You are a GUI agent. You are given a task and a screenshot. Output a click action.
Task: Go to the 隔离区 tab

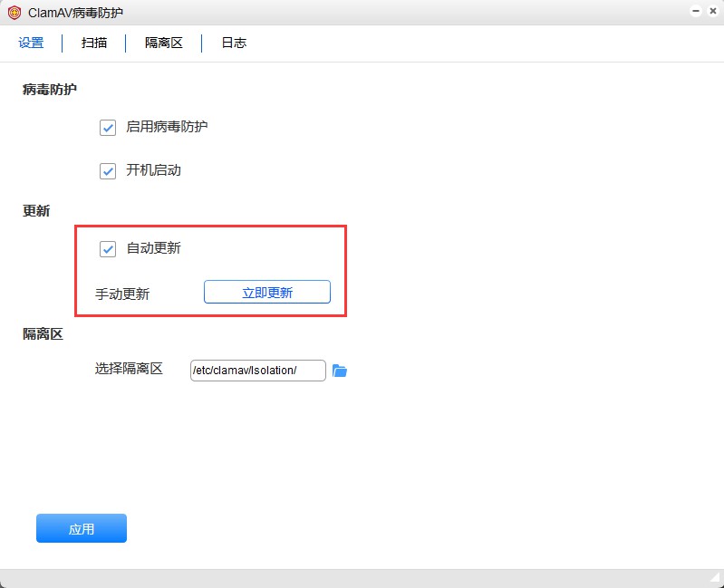click(x=164, y=43)
